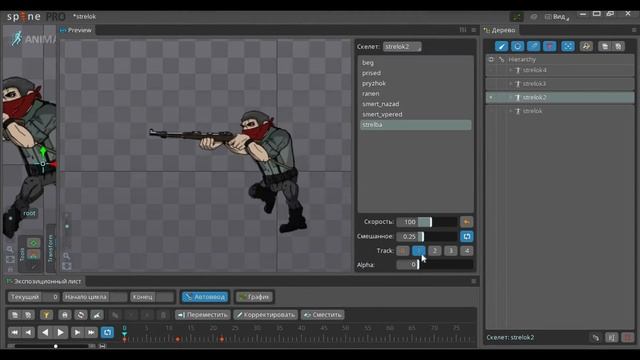Expand the strelok2 tree node

tap(510, 98)
